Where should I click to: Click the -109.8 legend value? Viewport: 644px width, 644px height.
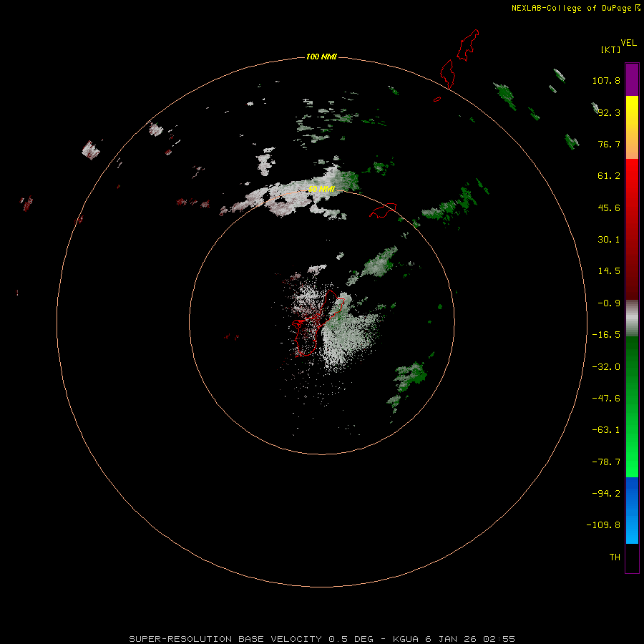tap(603, 525)
